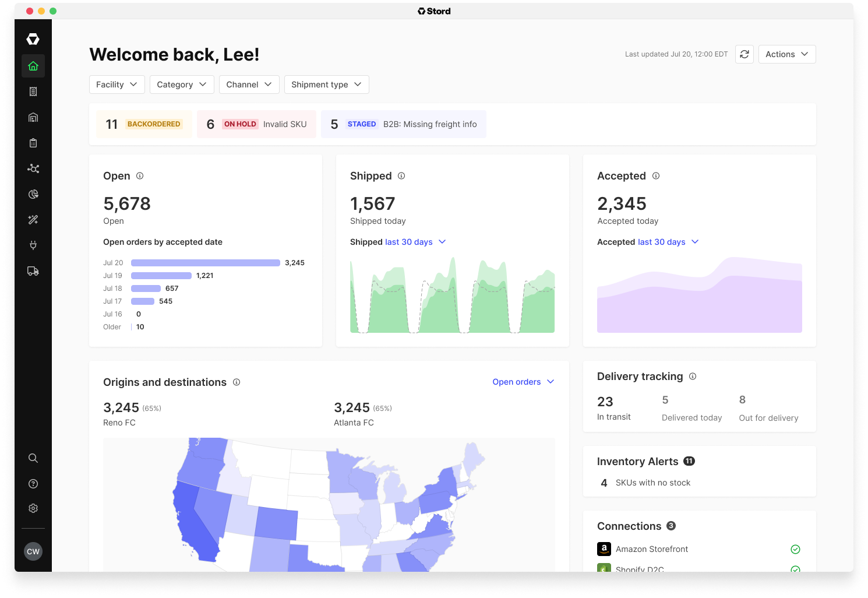Open the orders receipt icon in sidebar

(33, 92)
